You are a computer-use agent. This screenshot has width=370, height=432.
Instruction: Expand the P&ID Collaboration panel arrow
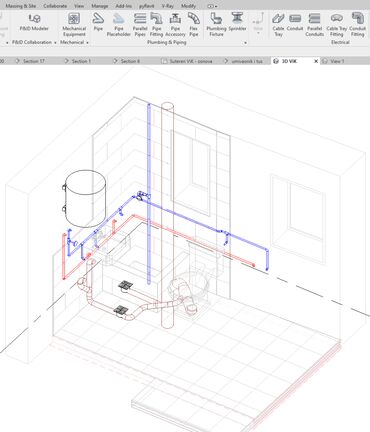pyautogui.click(x=55, y=43)
